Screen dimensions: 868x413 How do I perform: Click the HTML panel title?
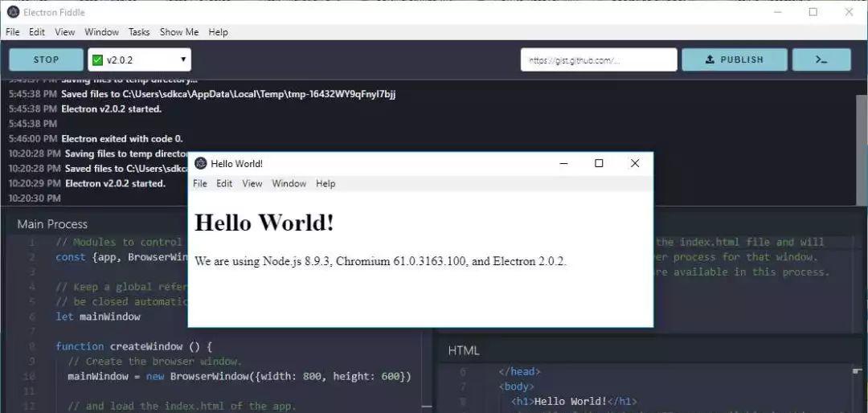coord(464,350)
